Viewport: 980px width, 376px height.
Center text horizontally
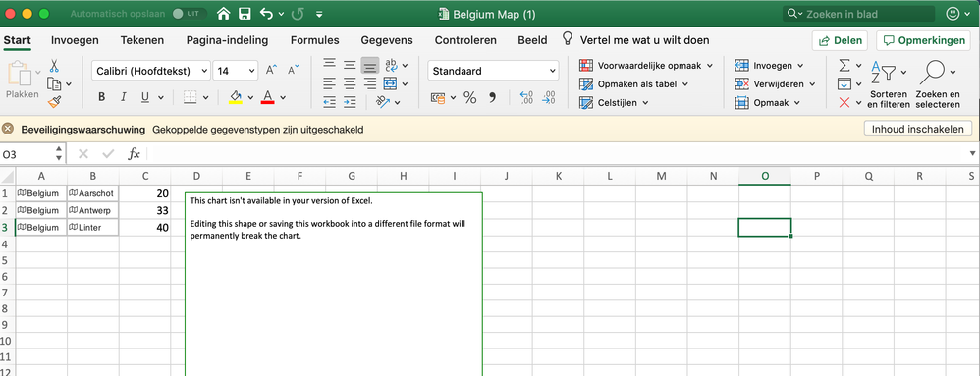click(x=350, y=83)
